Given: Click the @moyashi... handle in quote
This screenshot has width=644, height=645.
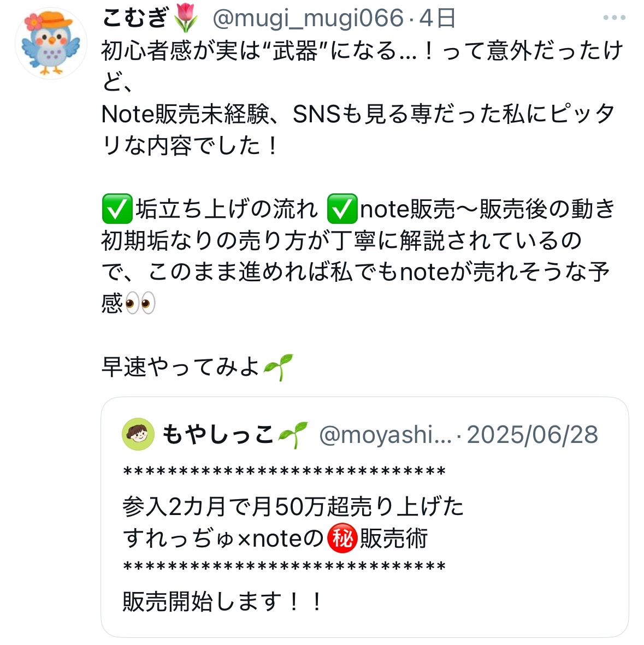Looking at the screenshot, I should [x=386, y=435].
